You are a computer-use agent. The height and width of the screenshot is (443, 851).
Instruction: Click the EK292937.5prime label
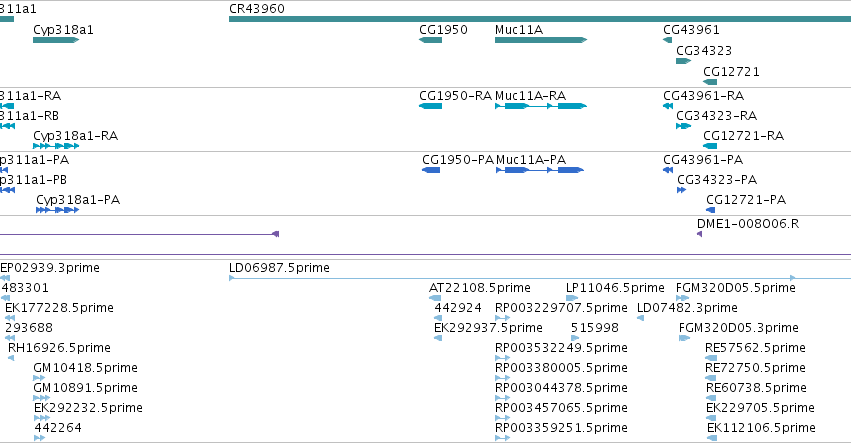[488, 327]
